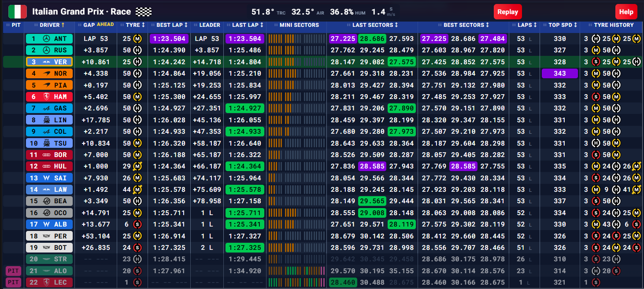Select the dimmed STR driver badge

coord(49,259)
